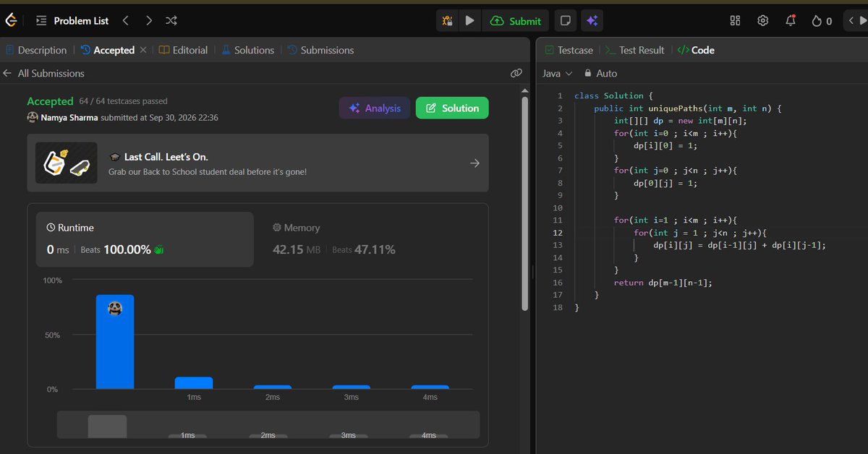This screenshot has width=868, height=454.
Task: Click the green Solution button
Action: (452, 108)
